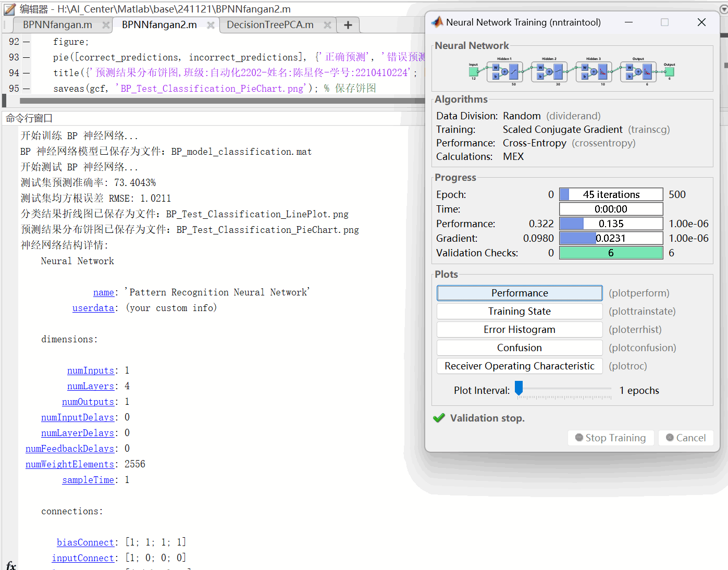Open the Receiver Operating Characteristic plot
Image resolution: width=728 pixels, height=570 pixels.
coord(520,366)
